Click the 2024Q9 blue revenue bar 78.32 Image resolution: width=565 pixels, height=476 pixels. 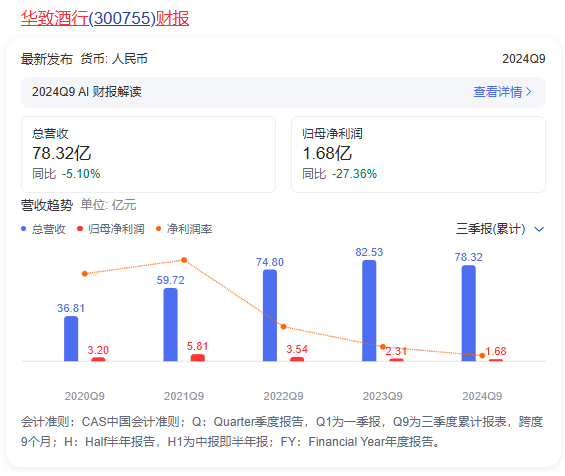469,313
